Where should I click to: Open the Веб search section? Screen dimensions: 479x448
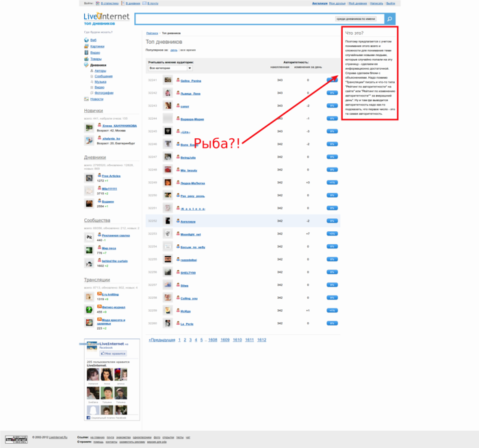[x=94, y=40]
